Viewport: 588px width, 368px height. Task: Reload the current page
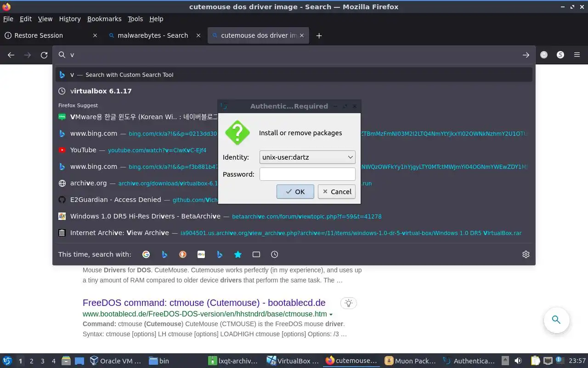(44, 55)
